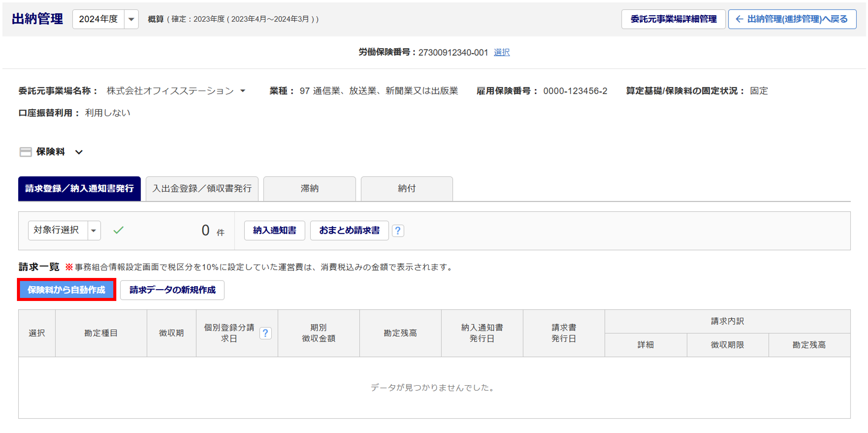The image size is (868, 433).
Task: Expand the 対象行選択 dropdown
Action: pos(94,231)
